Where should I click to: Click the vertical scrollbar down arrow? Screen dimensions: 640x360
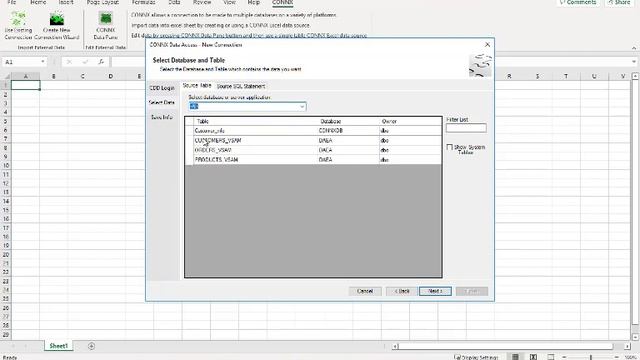[635, 337]
